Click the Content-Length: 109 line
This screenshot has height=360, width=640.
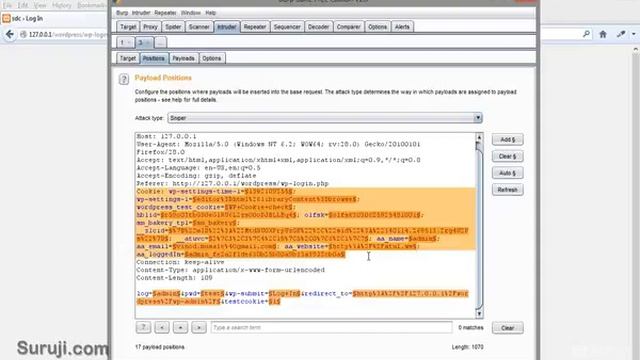[174, 278]
